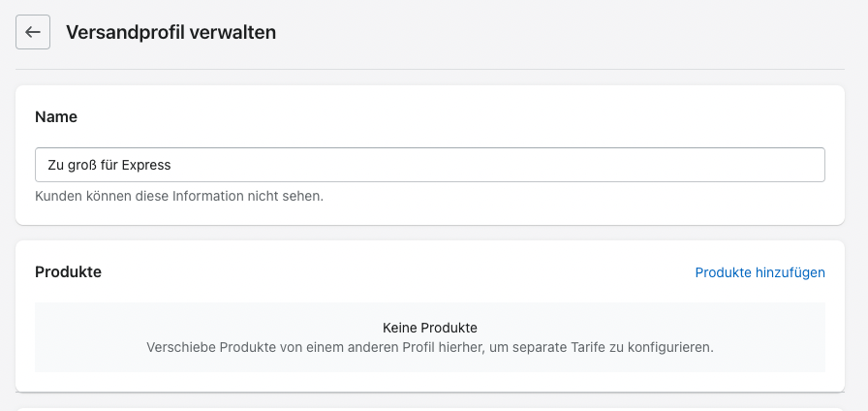Click the "Name" section heading
The height and width of the screenshot is (411, 868).
(x=56, y=116)
